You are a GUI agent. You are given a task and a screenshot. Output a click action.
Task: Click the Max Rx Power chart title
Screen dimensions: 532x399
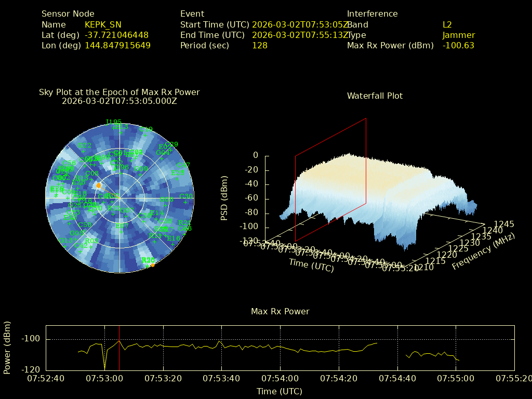pos(280,312)
